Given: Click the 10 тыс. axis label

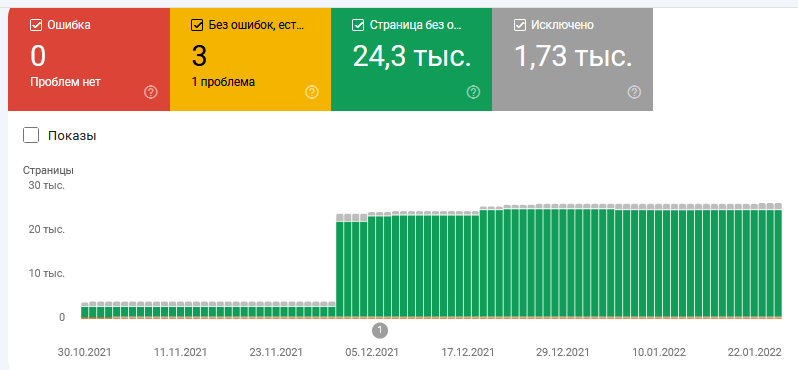Looking at the screenshot, I should click(46, 273).
